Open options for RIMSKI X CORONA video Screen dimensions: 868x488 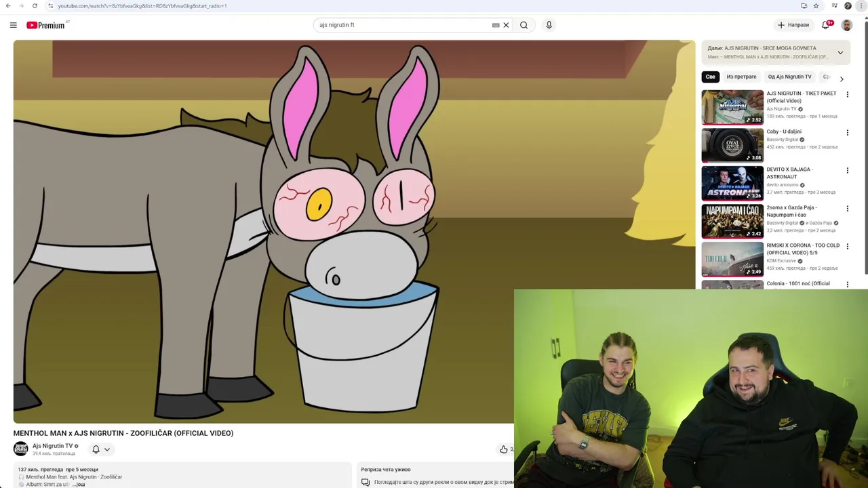[x=847, y=247]
